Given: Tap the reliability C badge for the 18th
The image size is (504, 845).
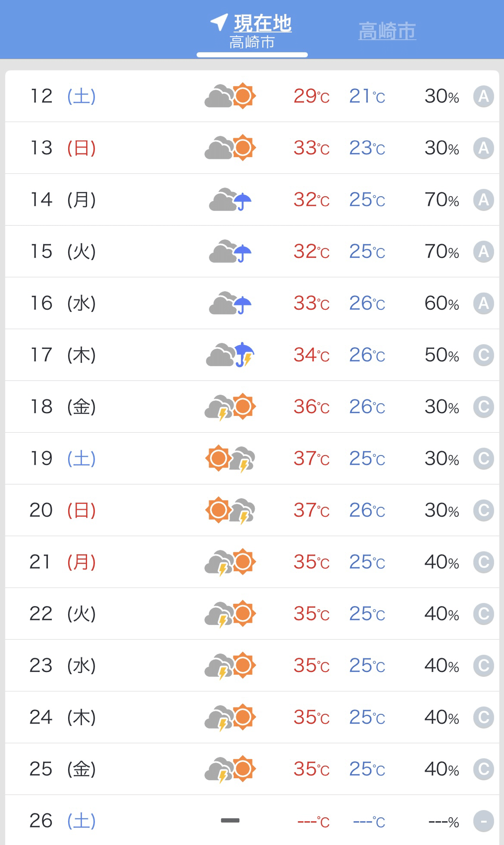Looking at the screenshot, I should (483, 407).
